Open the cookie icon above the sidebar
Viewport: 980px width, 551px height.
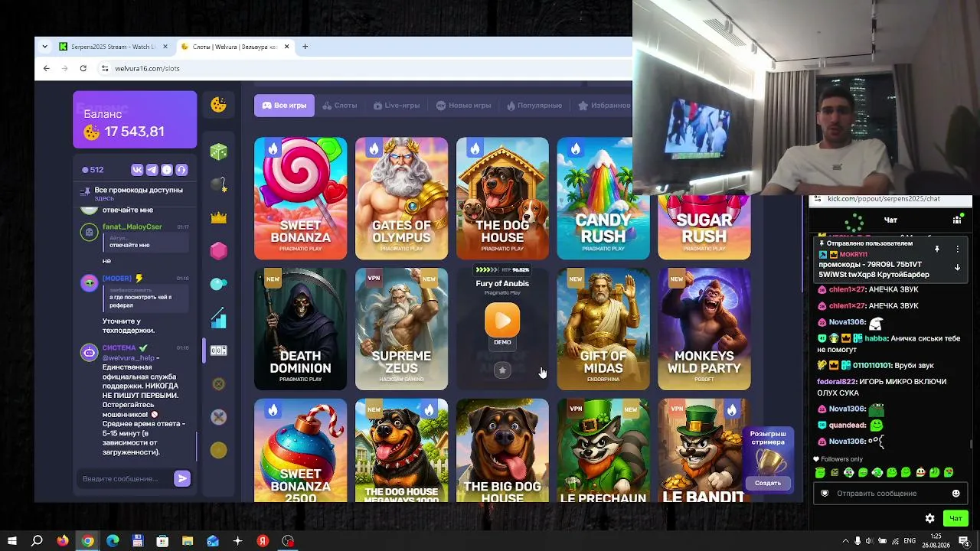[x=219, y=105]
